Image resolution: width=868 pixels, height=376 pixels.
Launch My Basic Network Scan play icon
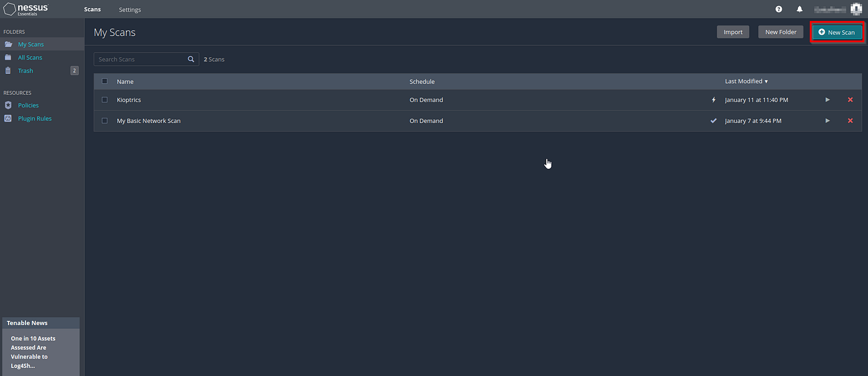tap(827, 121)
